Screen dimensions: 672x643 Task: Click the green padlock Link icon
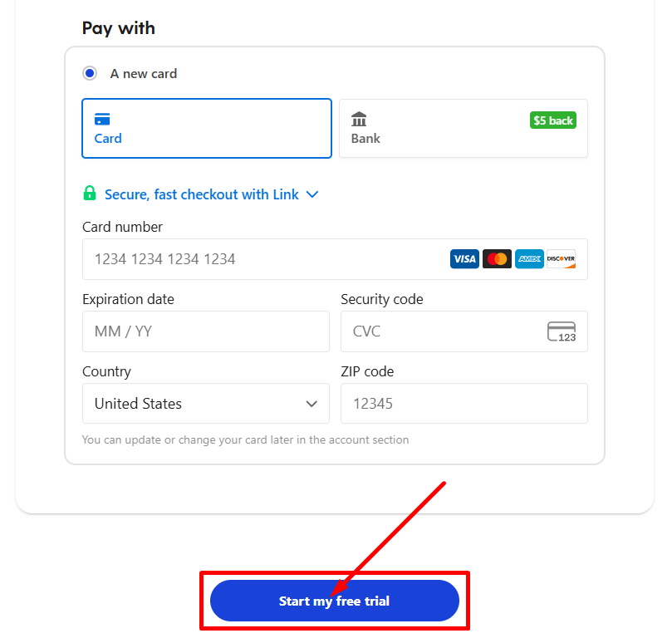point(90,194)
